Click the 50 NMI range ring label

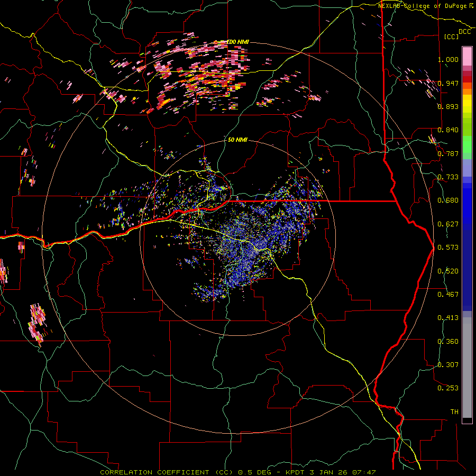pos(237,140)
